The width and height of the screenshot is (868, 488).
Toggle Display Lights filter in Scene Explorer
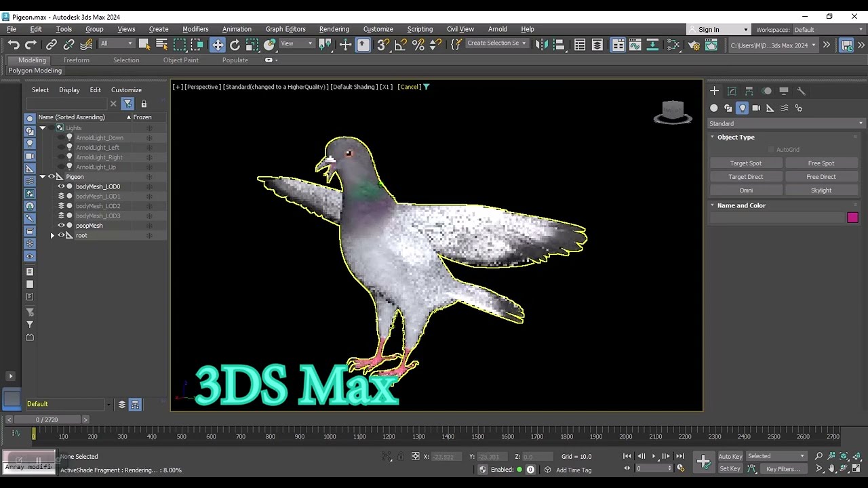click(x=30, y=143)
